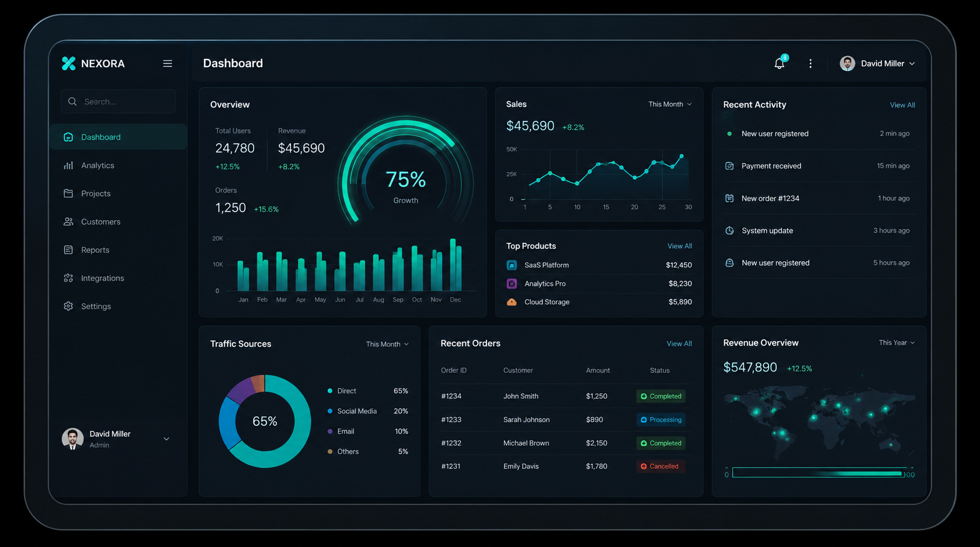Click the search magnifier icon
This screenshot has height=547, width=980.
[72, 102]
